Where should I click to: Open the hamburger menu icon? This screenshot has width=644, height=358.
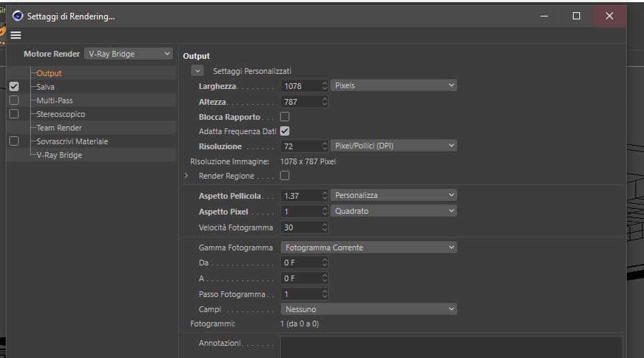(16, 35)
